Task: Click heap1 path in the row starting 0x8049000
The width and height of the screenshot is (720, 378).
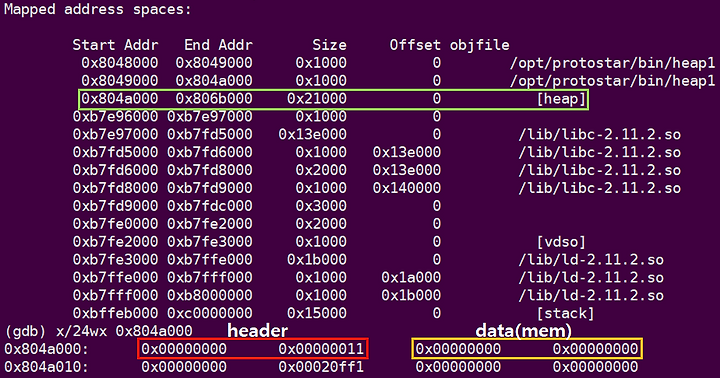Action: pyautogui.click(x=613, y=81)
